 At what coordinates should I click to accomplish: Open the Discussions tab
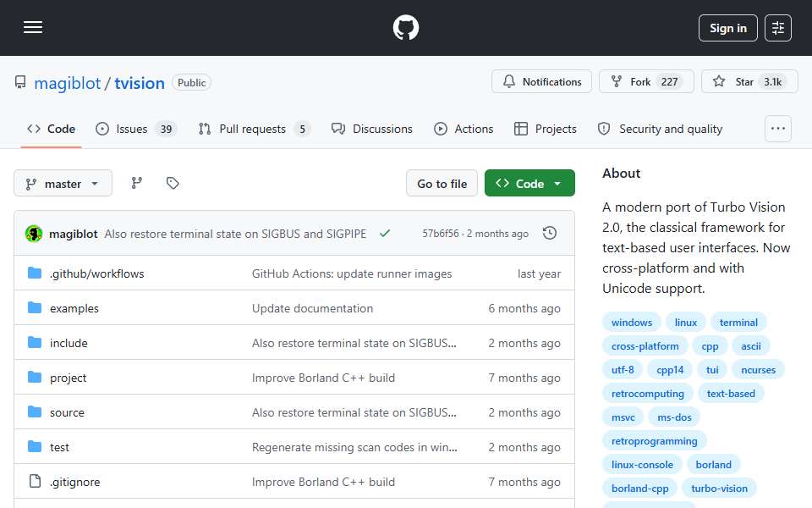click(372, 129)
